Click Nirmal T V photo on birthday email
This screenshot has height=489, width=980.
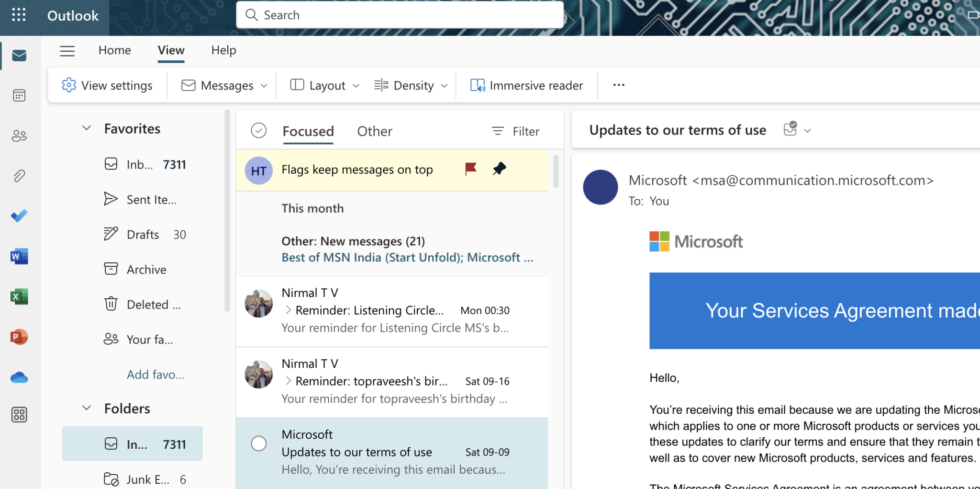click(x=259, y=374)
